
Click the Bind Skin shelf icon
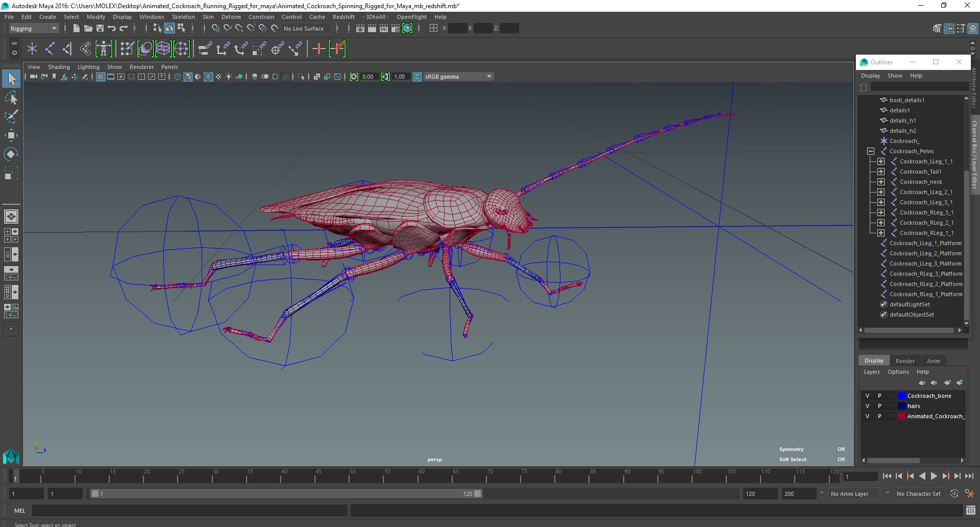85,49
